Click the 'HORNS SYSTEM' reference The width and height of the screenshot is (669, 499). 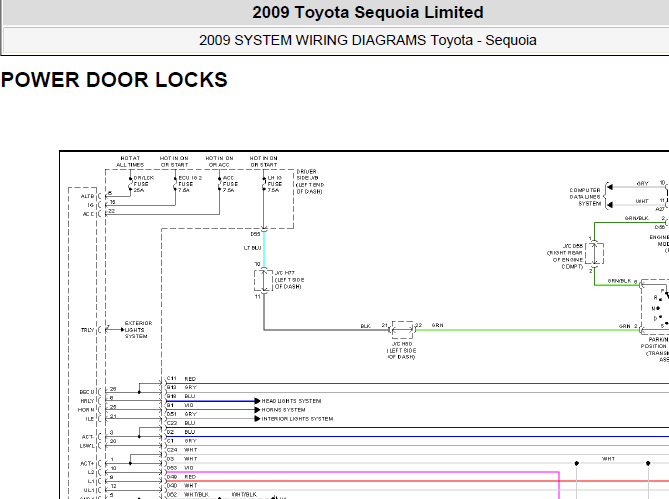(x=283, y=410)
